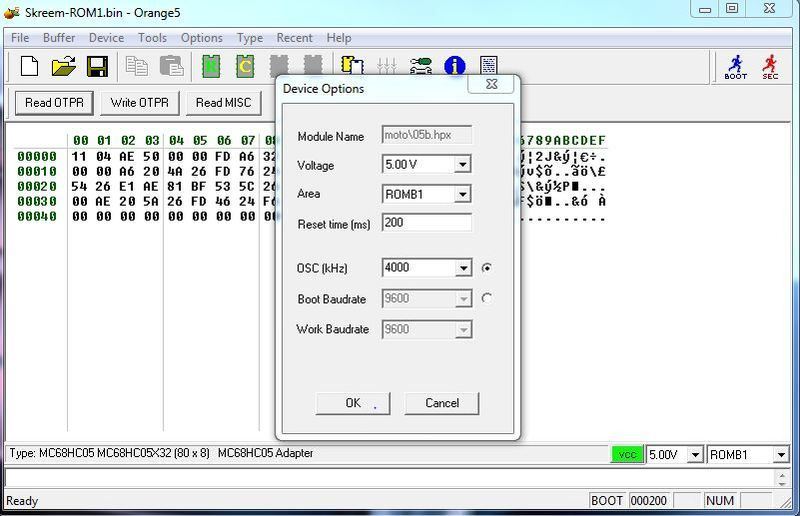Click OK in Device Options dialog
The height and width of the screenshot is (516, 800).
[x=352, y=403]
